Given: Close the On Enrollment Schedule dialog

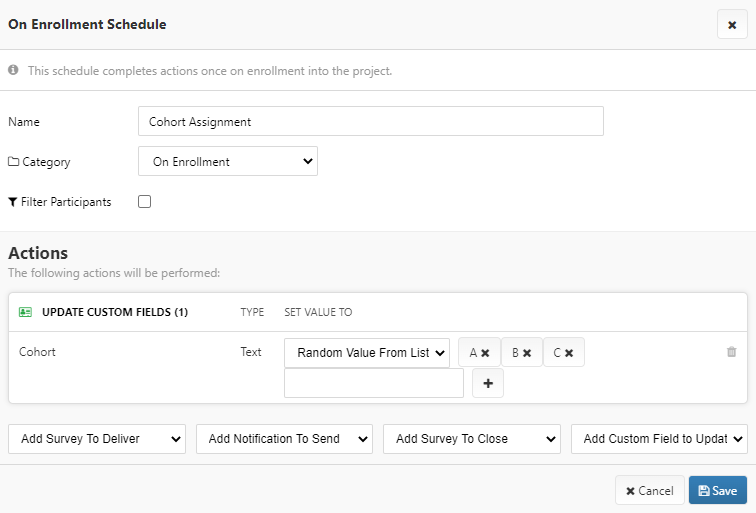Looking at the screenshot, I should 732,25.
